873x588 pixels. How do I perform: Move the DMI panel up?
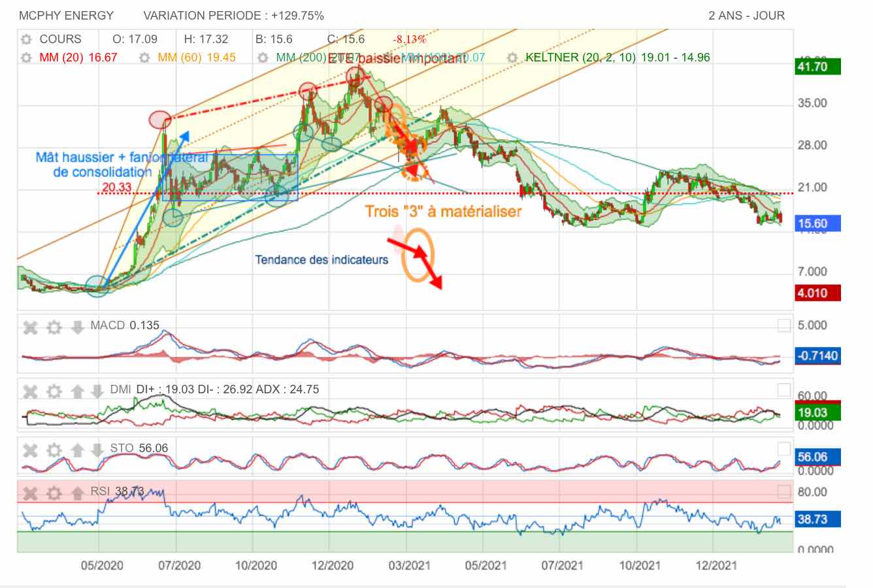pos(78,391)
